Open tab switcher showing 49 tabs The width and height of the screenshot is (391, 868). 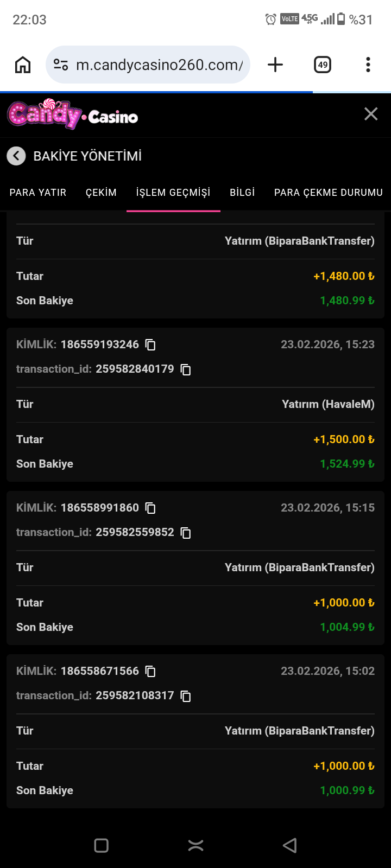pos(323,65)
